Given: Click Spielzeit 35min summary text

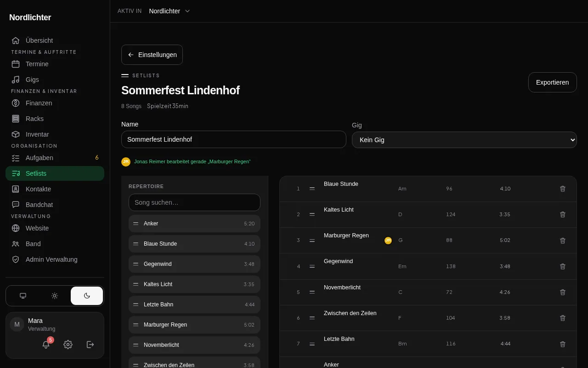Looking at the screenshot, I should coord(168,106).
